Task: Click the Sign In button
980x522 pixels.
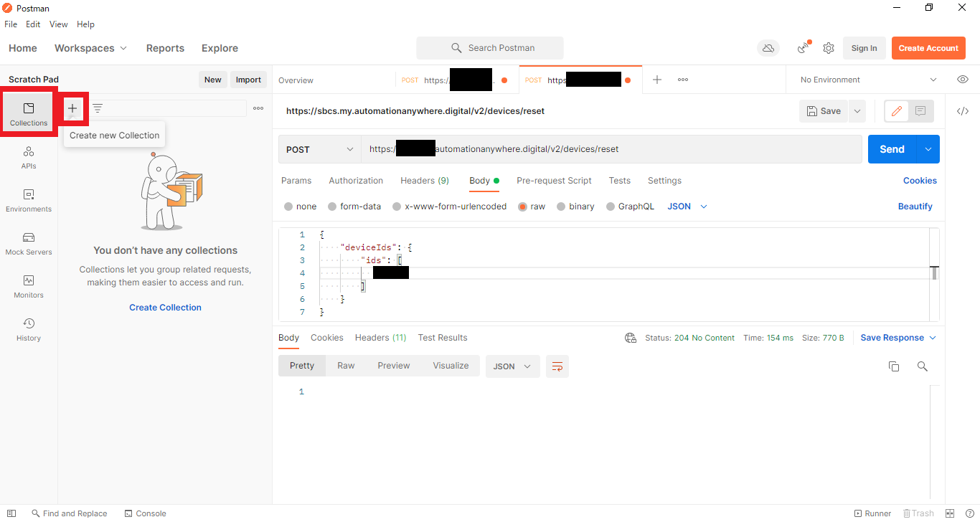Action: click(x=864, y=48)
